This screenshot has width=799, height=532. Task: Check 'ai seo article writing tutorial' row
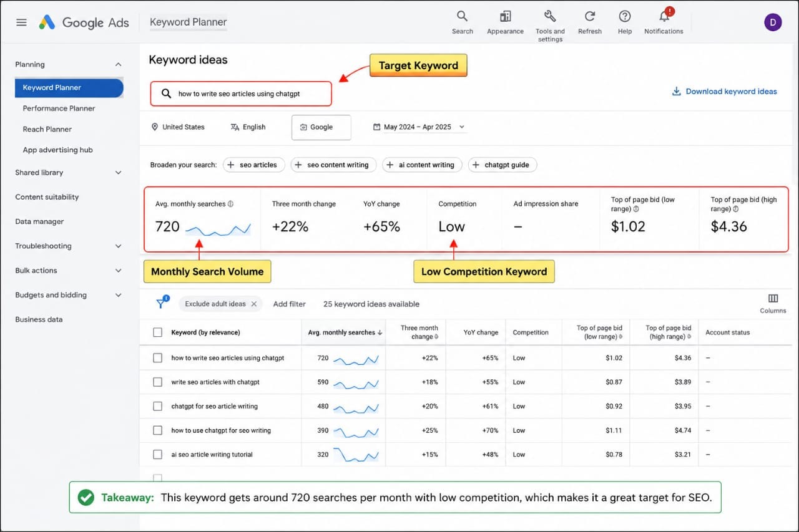tap(157, 454)
